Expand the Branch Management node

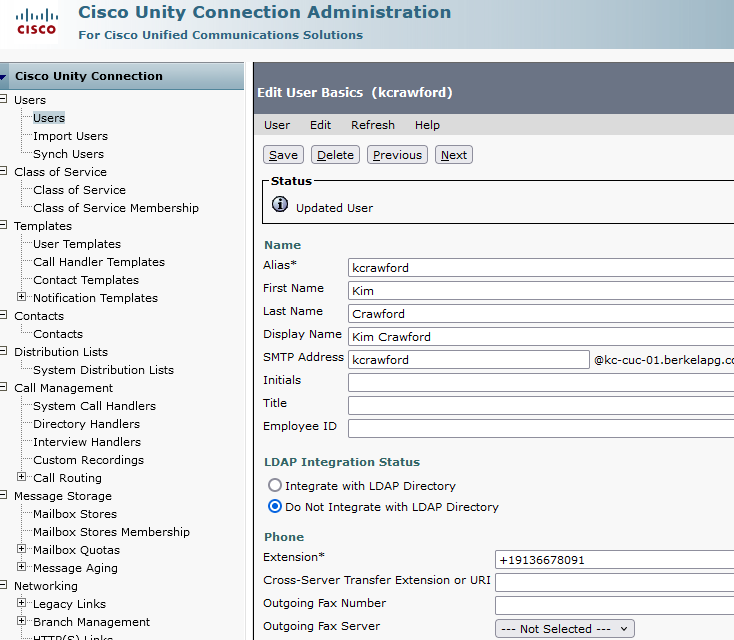22,621
